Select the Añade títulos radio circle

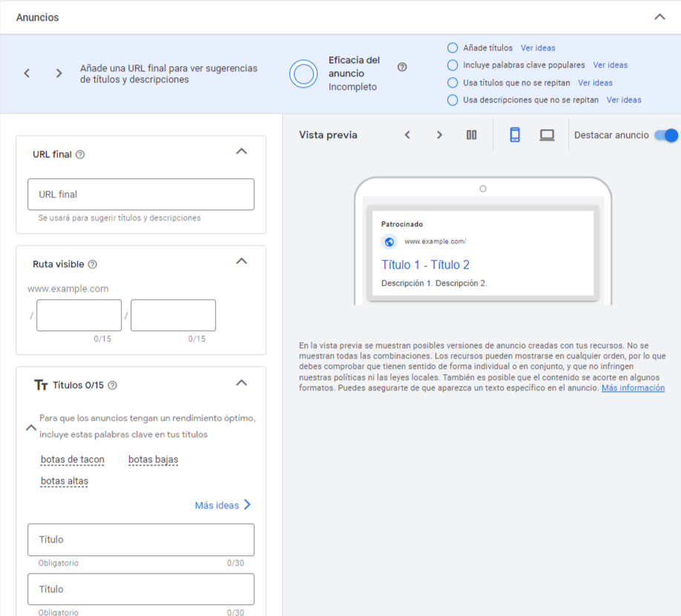452,47
